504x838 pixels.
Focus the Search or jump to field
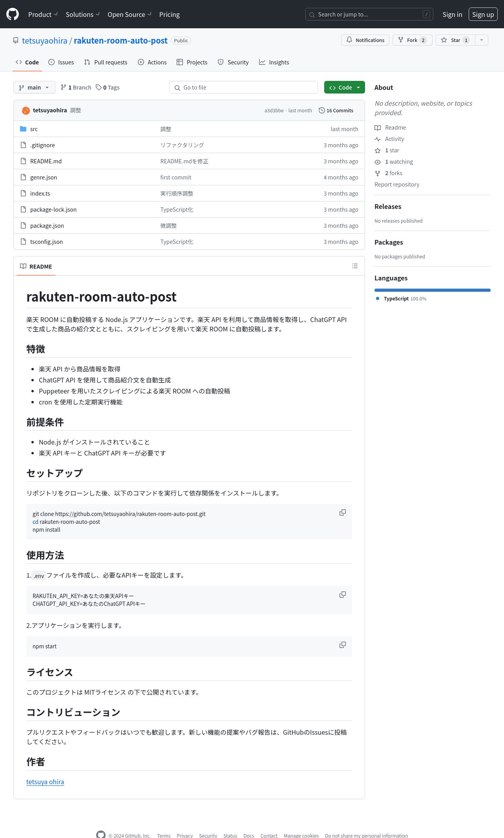tap(369, 14)
